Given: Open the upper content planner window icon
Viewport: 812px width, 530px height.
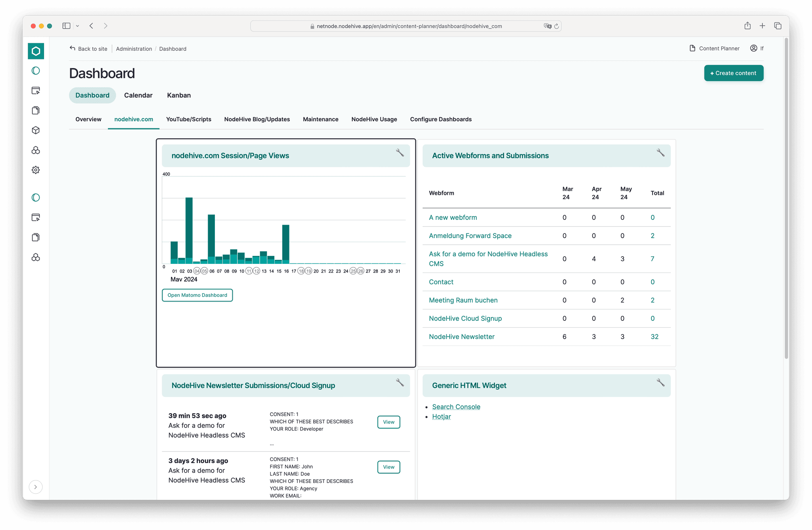Looking at the screenshot, I should coord(36,91).
